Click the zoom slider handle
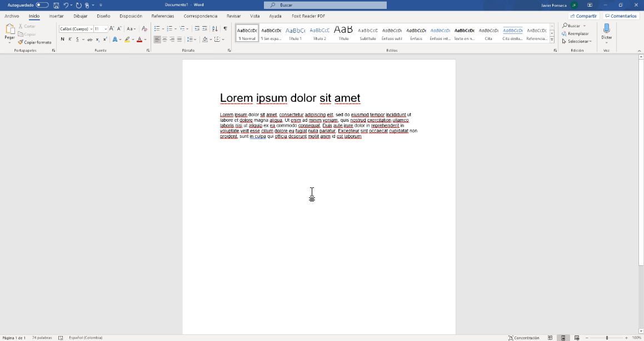Screen dimensions: 644x341 pos(607,338)
